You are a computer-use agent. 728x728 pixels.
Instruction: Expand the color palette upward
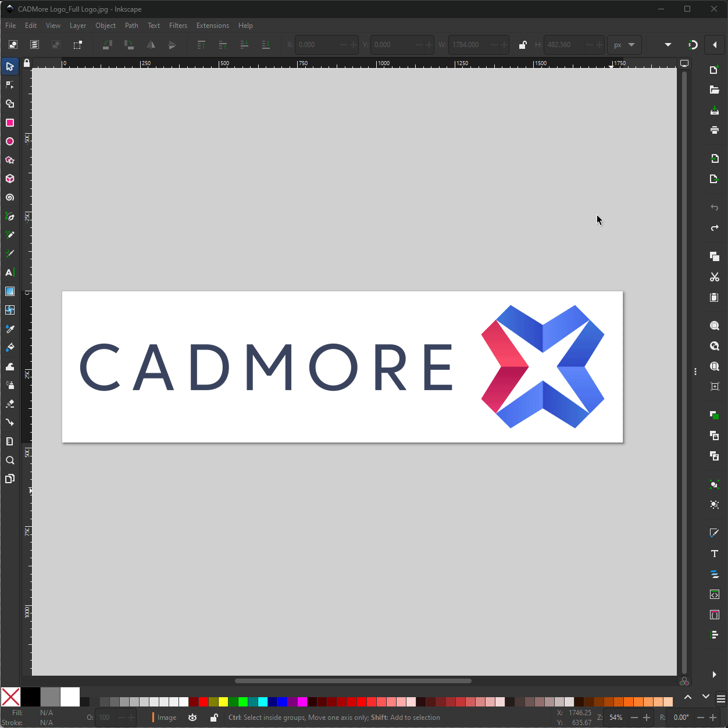[687, 697]
